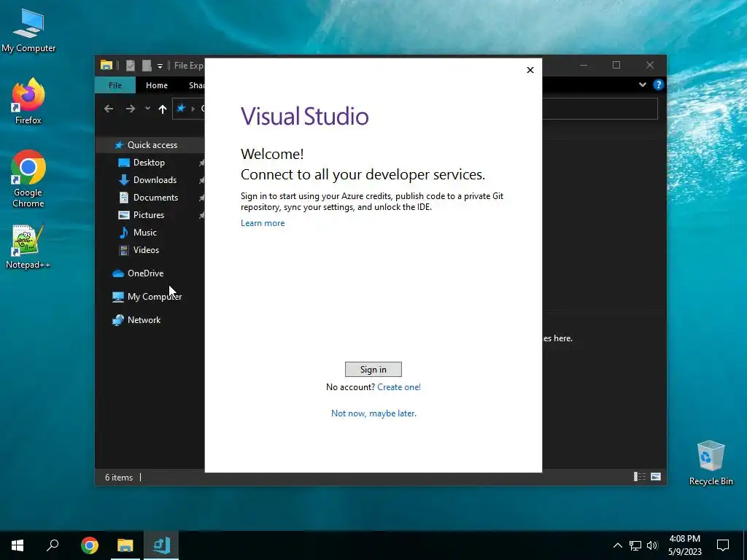This screenshot has height=560, width=747.
Task: Open Chrome from the taskbar
Action: 90,545
